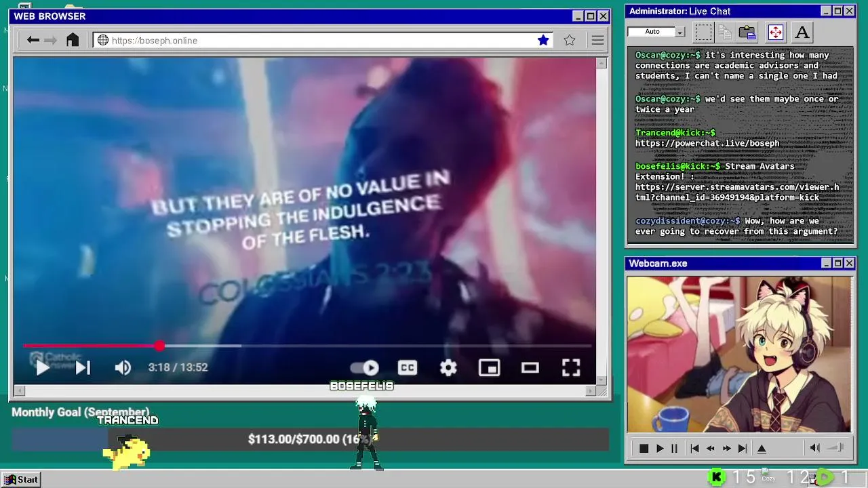Mute the speaker in Webcam.exe
868x488 pixels.
815,448
